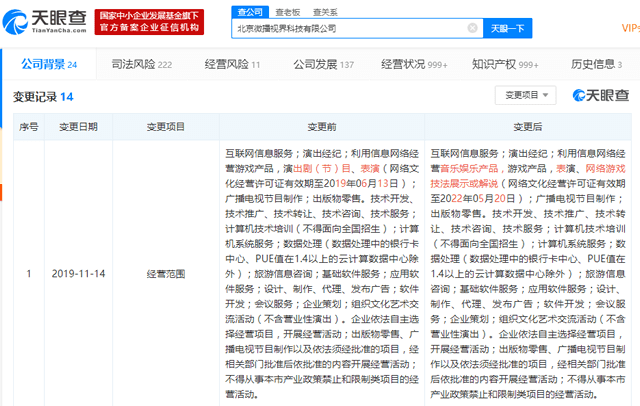
Task: Click the 变更项目 column header
Action: (x=166, y=127)
